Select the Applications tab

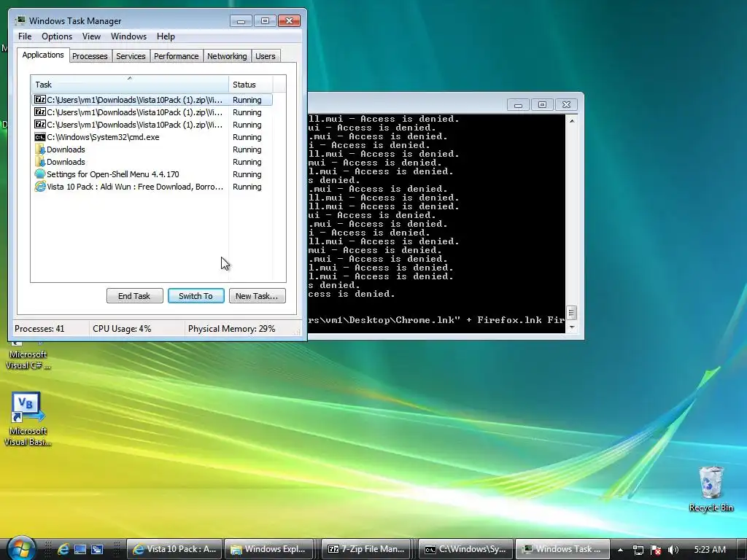[x=43, y=55]
